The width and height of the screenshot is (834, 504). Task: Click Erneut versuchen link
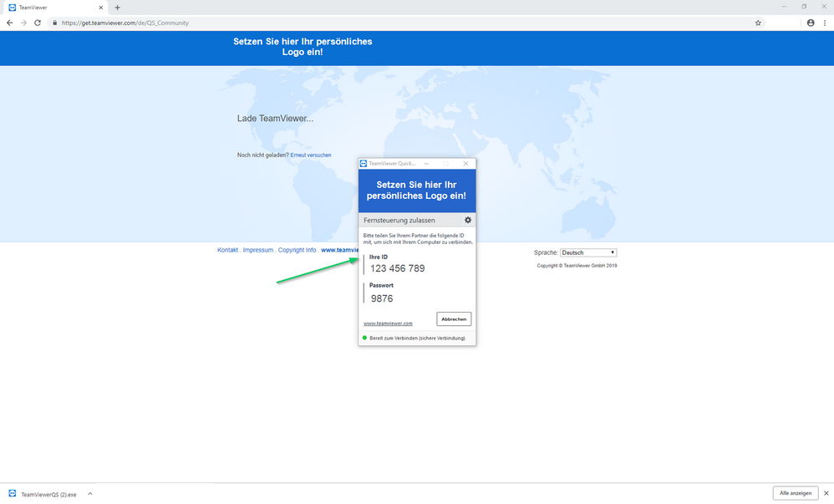[x=311, y=155]
